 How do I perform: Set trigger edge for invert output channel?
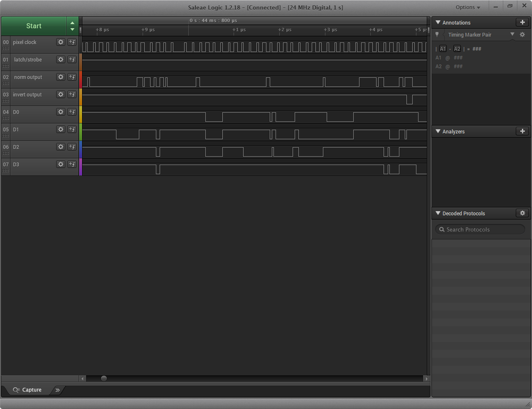pos(72,95)
